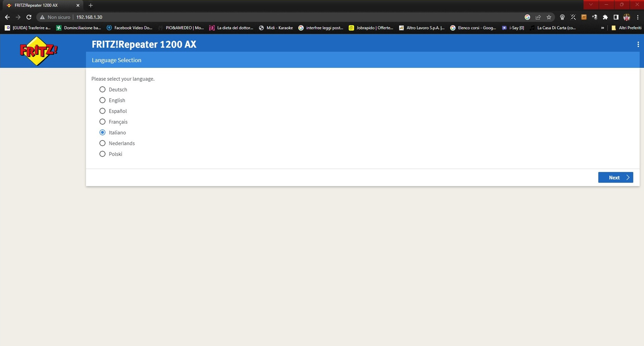This screenshot has width=644, height=346.
Task: Select the Deutsch language radio button
Action: pyautogui.click(x=102, y=89)
